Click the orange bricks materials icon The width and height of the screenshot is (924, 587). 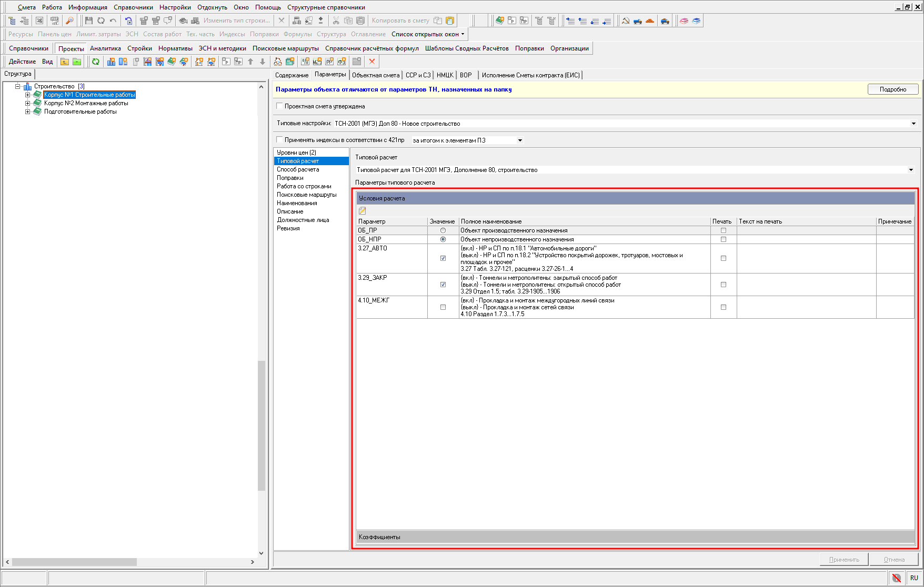point(650,21)
